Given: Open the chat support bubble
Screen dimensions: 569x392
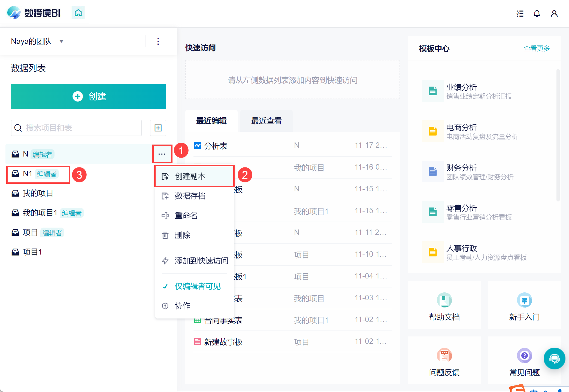Looking at the screenshot, I should [554, 359].
